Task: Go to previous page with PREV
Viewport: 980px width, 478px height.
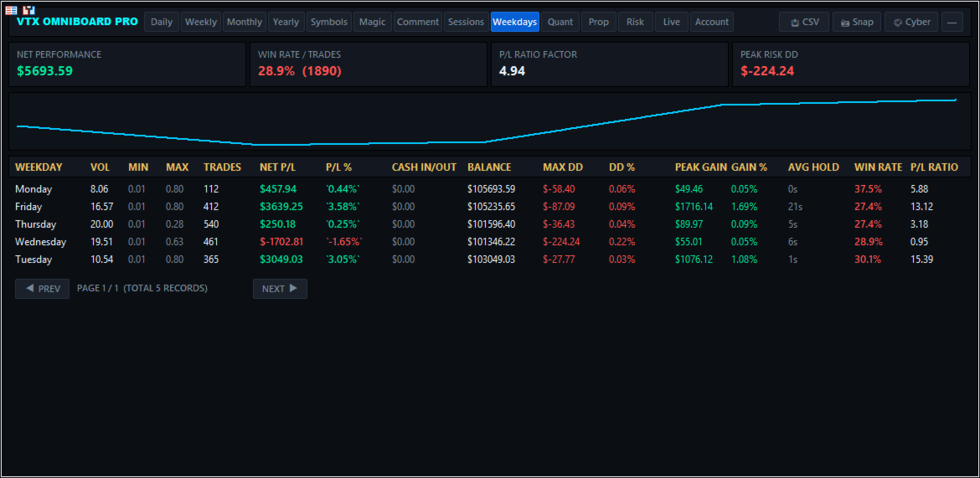Action: pyautogui.click(x=43, y=289)
